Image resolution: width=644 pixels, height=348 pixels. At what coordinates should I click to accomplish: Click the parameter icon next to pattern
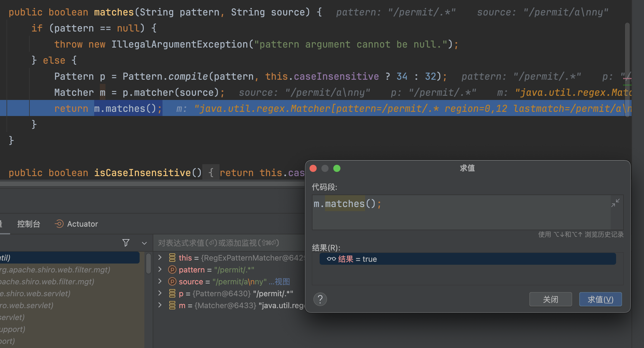pyautogui.click(x=172, y=270)
